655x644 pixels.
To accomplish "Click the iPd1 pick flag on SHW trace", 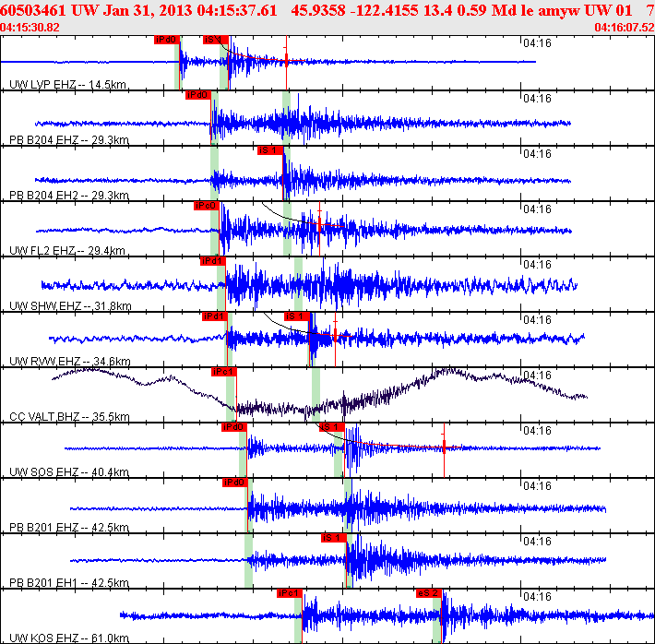I will point(213,261).
